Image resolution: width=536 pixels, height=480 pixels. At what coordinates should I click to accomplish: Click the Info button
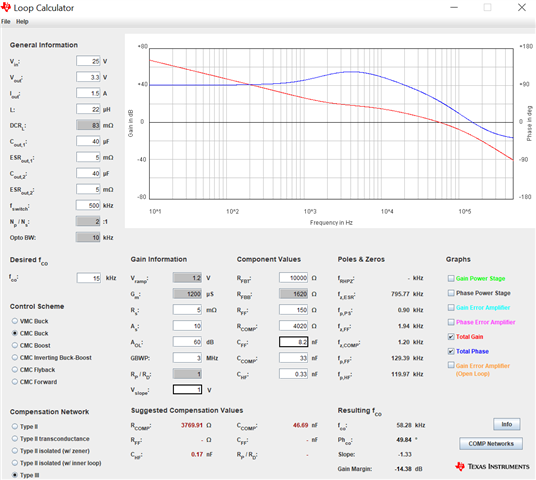[x=507, y=424]
